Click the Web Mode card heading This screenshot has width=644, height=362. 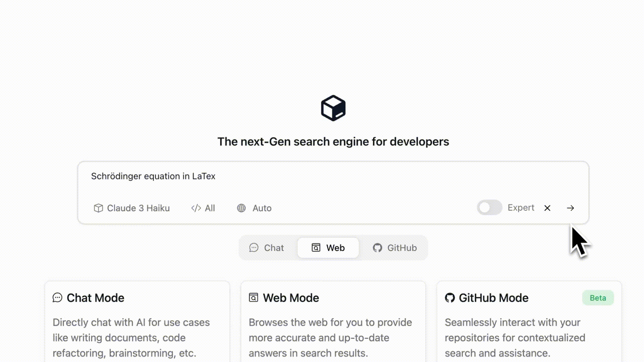coord(291,298)
